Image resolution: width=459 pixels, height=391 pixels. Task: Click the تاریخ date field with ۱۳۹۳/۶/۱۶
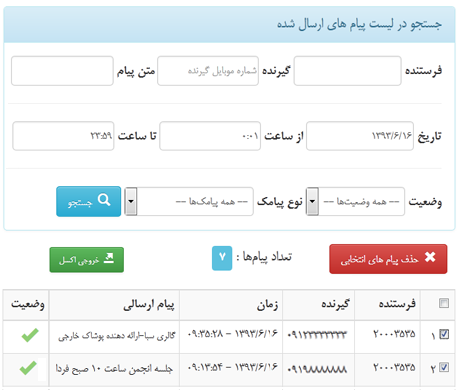tap(360, 136)
